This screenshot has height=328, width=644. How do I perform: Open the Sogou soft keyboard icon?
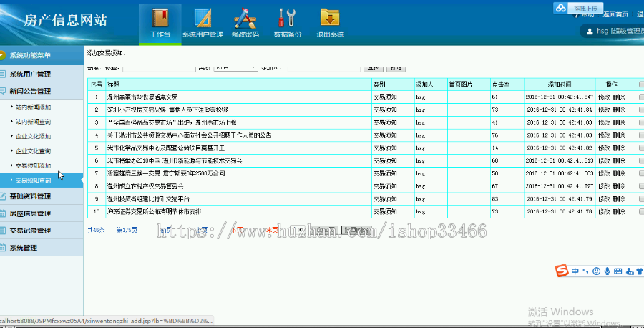618,271
